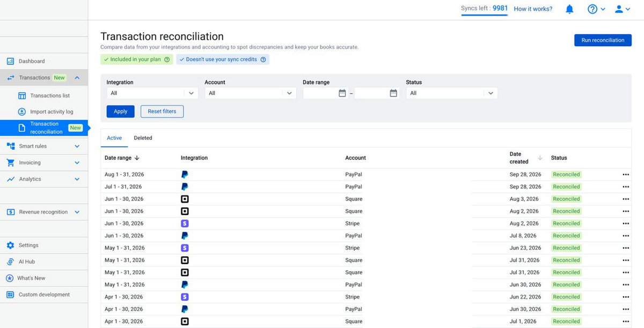This screenshot has width=644, height=328.
Task: Click the Analytics chart icon
Action: pyautogui.click(x=10, y=179)
